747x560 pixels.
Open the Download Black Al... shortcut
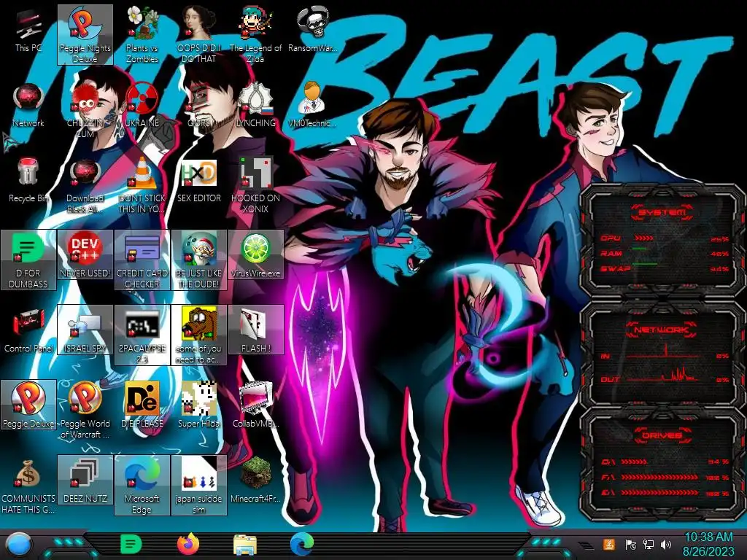pyautogui.click(x=85, y=184)
